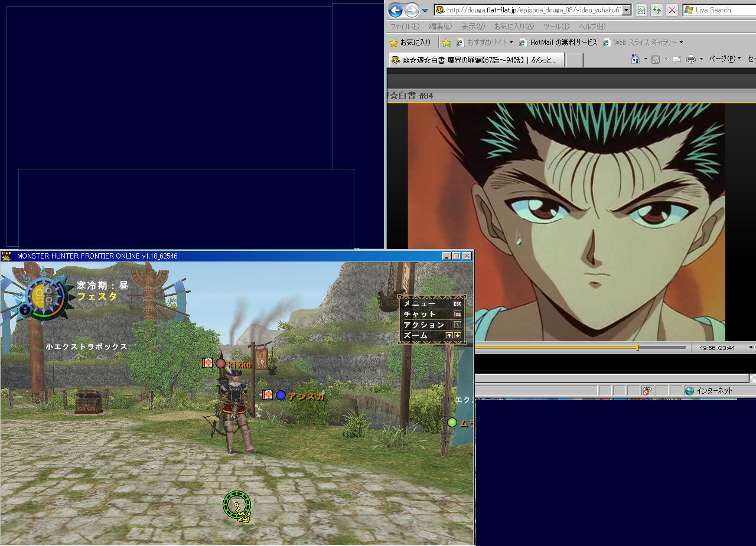Image resolution: width=756 pixels, height=546 pixels.
Task: Click the flag icon beside kikko
Action: pos(207,363)
